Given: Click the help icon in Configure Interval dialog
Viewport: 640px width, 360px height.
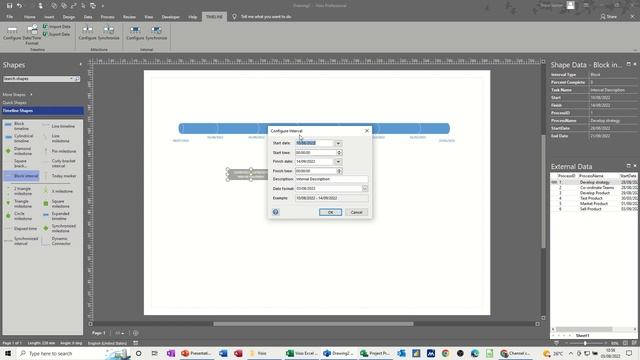Looking at the screenshot, I should 276,212.
